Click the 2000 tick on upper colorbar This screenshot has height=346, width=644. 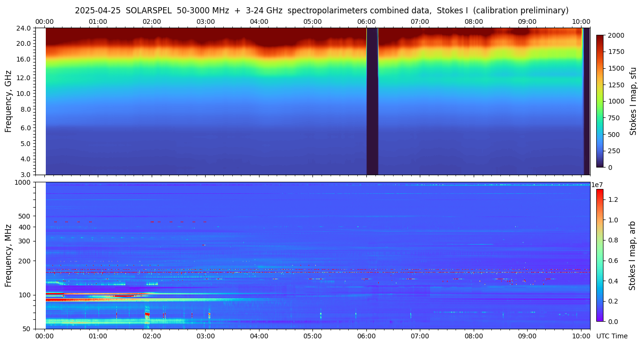pyautogui.click(x=615, y=35)
